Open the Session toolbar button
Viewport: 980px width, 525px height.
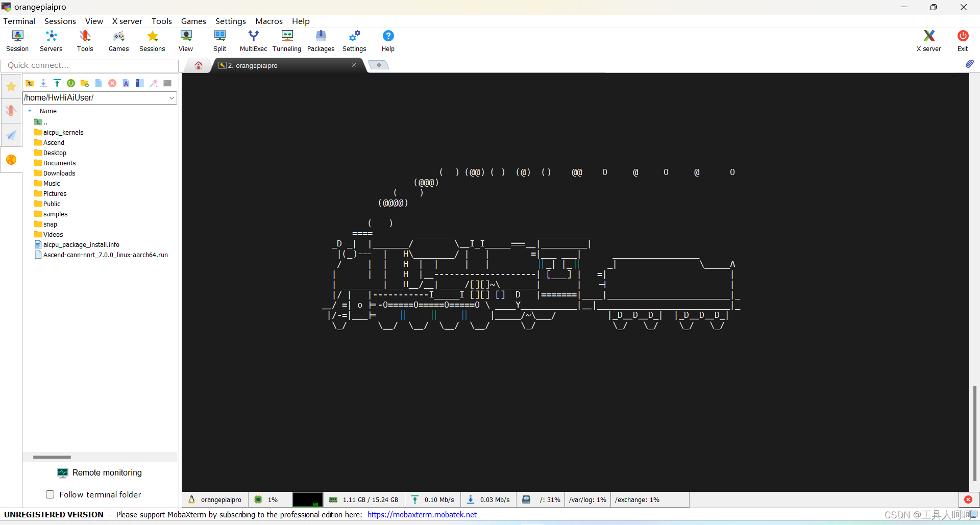17,41
